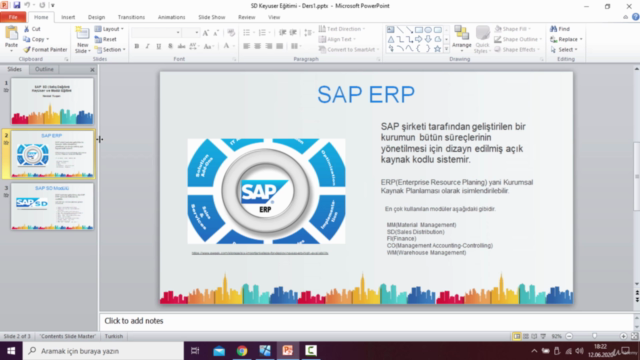Click the Windows search box 'Aramak için buraya yazın'
640x360 pixels.
point(103,351)
